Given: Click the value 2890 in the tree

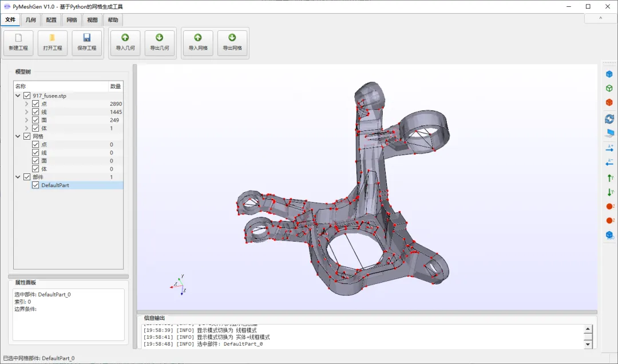Looking at the screenshot, I should 116,104.
